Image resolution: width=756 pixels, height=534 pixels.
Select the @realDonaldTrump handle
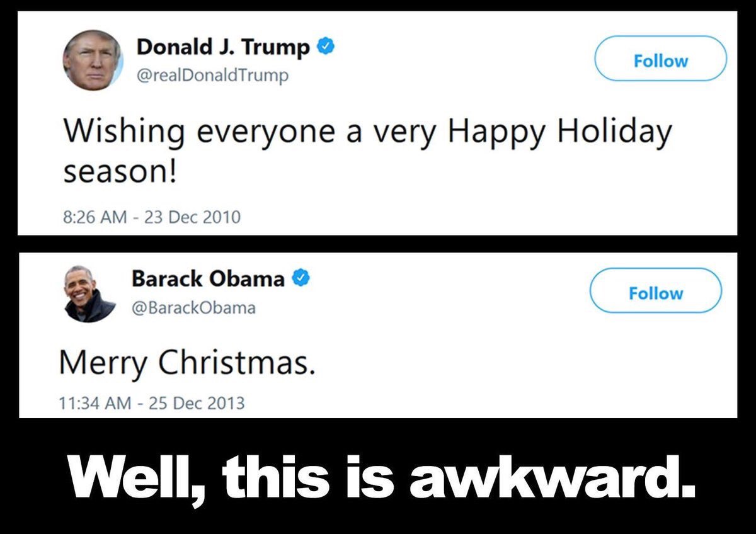[x=213, y=76]
